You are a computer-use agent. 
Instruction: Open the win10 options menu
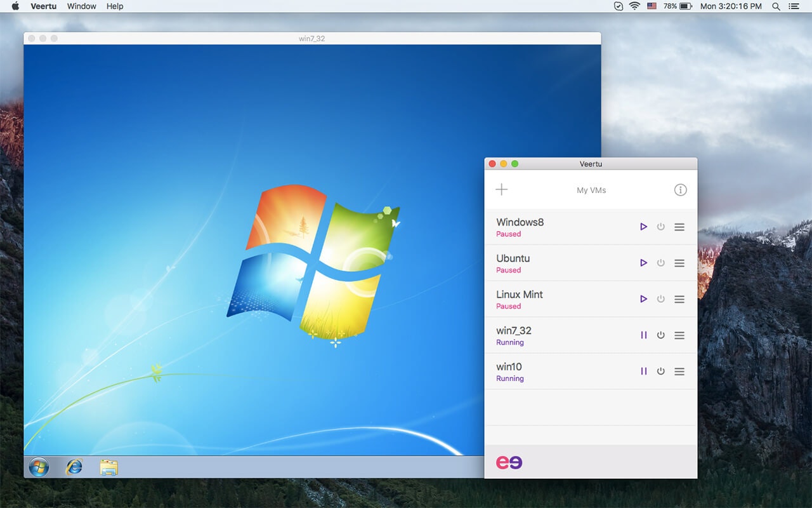tap(679, 371)
